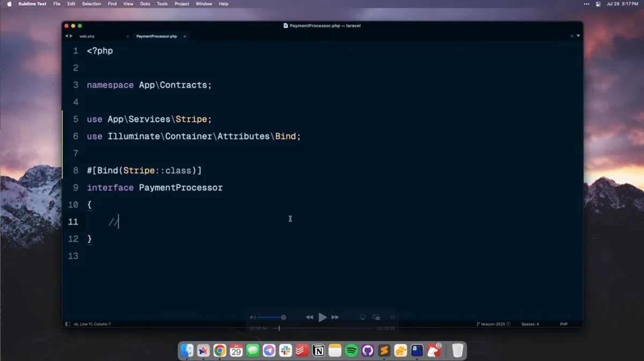The image size is (644, 361).
Task: Toggle the sidebar icon in status bar
Action: 68,324
